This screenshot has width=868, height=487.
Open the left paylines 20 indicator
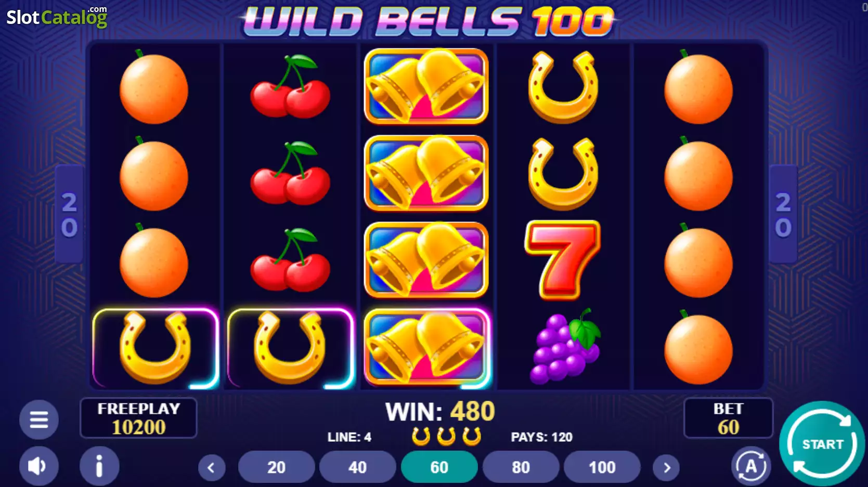[x=69, y=214]
